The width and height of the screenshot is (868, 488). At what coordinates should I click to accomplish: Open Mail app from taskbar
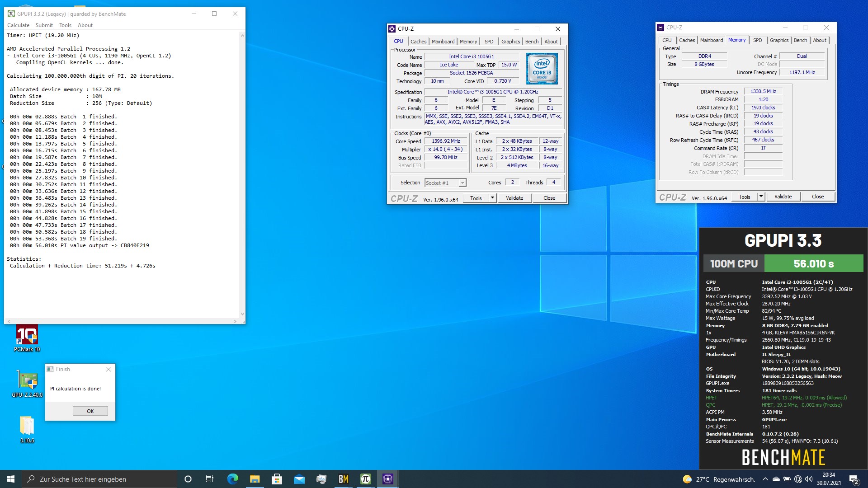click(299, 479)
